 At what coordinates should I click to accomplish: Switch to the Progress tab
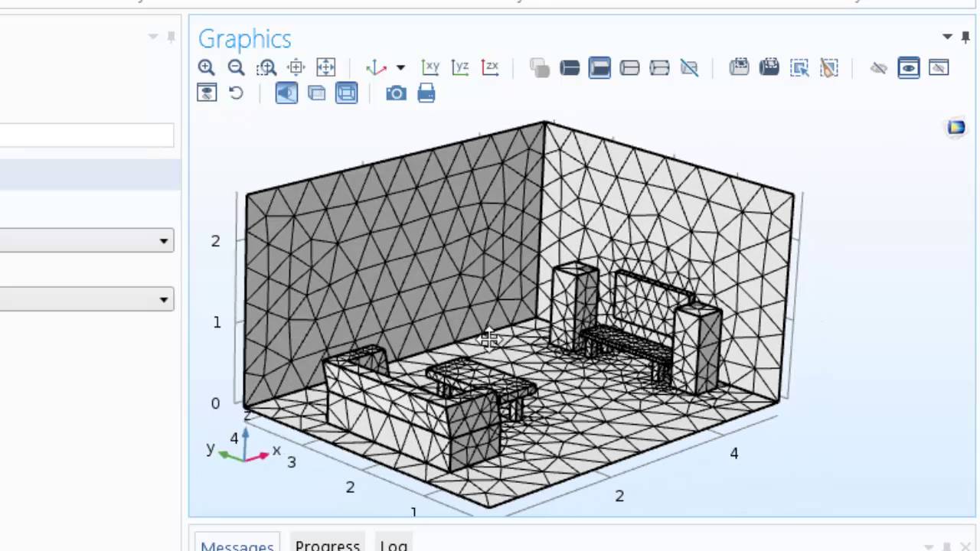click(x=328, y=544)
